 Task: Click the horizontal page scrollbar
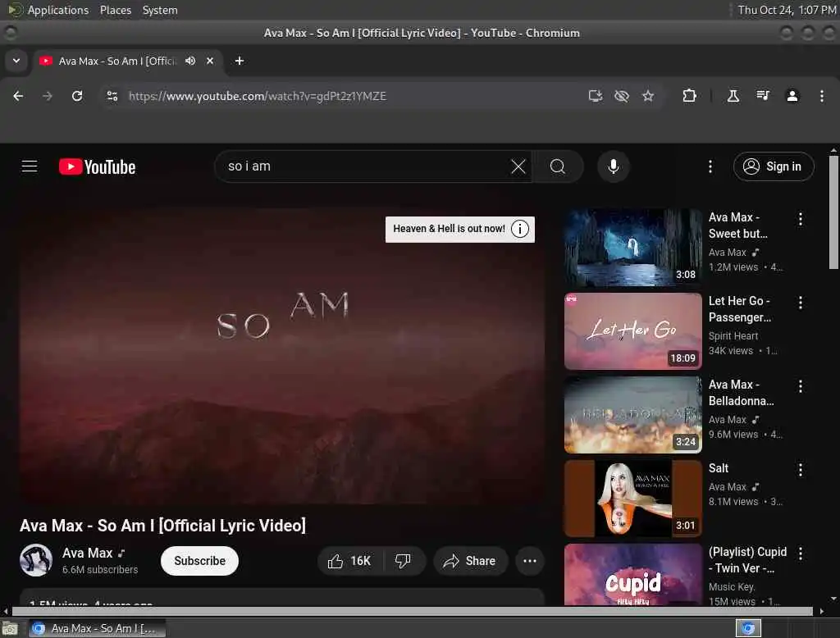[413, 611]
